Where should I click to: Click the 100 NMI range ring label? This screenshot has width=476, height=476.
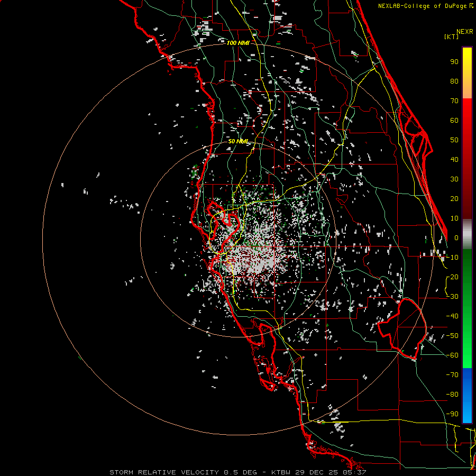tap(238, 43)
